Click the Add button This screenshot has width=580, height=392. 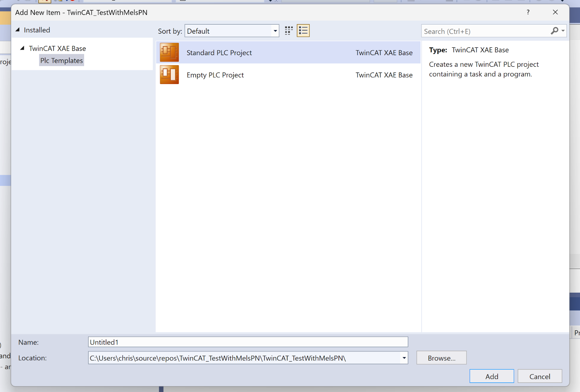[x=492, y=376]
